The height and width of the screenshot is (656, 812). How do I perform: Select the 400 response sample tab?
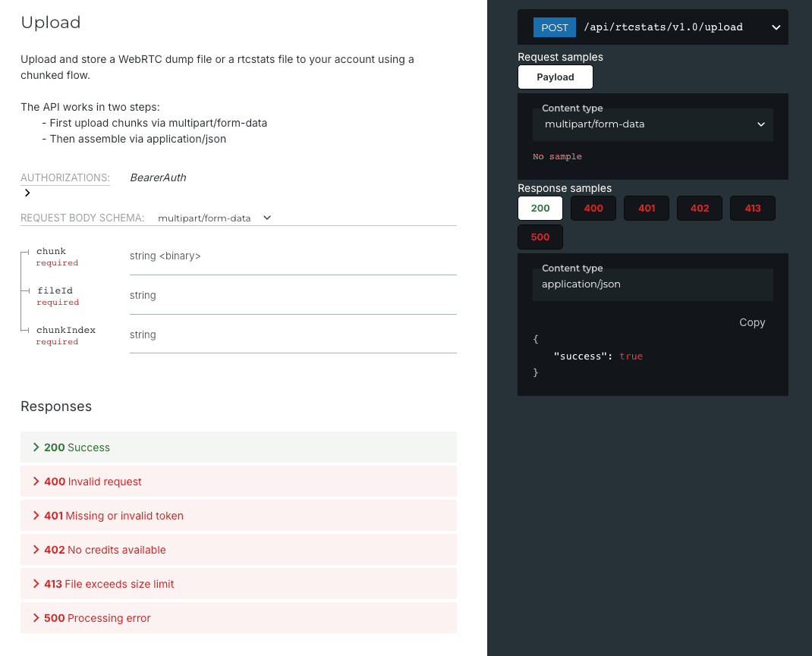[x=593, y=208]
